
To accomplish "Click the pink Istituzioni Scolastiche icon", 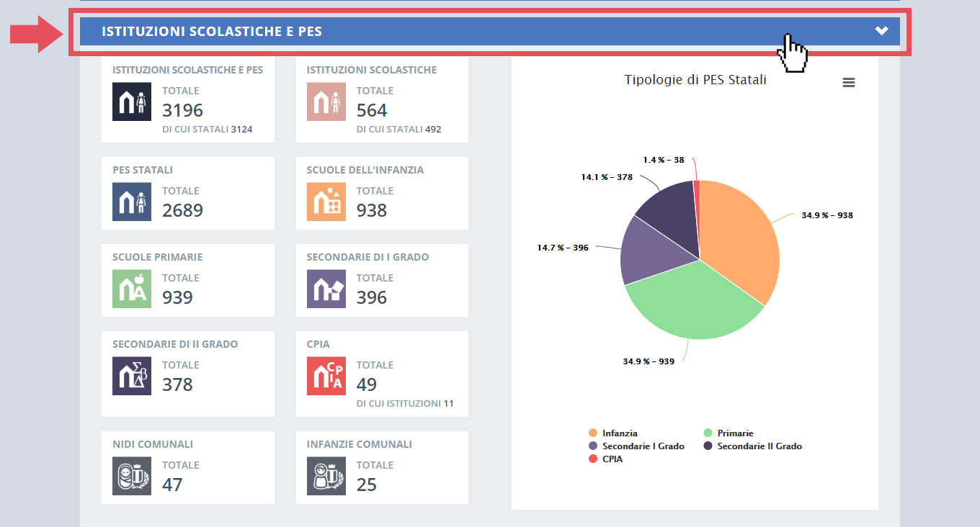I will coord(326,102).
